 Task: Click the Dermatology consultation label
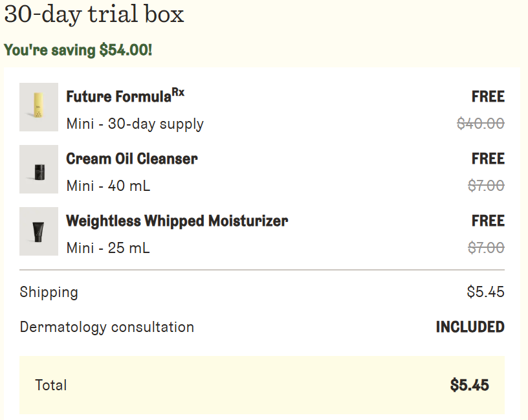click(107, 327)
